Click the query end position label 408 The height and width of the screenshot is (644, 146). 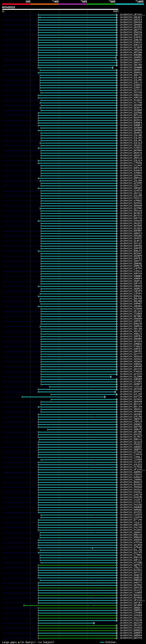pos(115,11)
